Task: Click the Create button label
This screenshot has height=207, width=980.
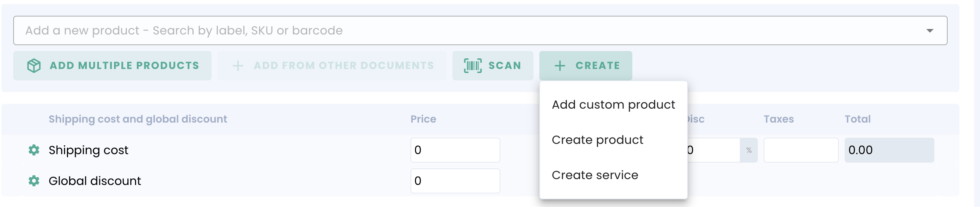Action: (597, 66)
